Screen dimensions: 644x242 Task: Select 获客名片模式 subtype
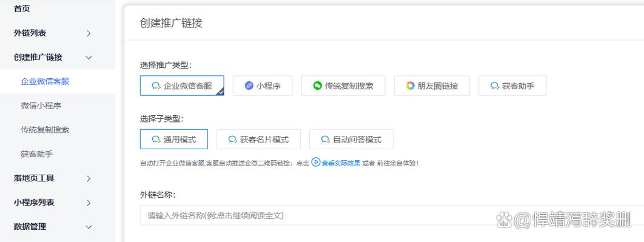point(259,139)
